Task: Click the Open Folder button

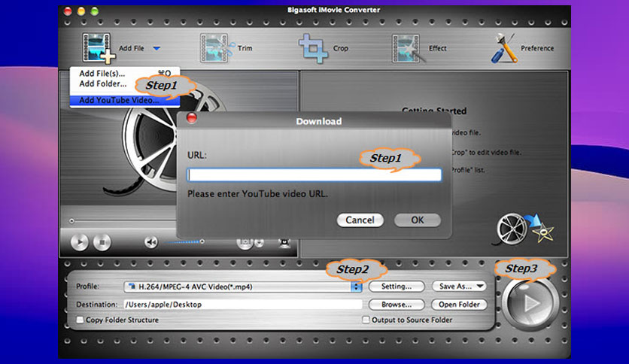Action: click(459, 305)
